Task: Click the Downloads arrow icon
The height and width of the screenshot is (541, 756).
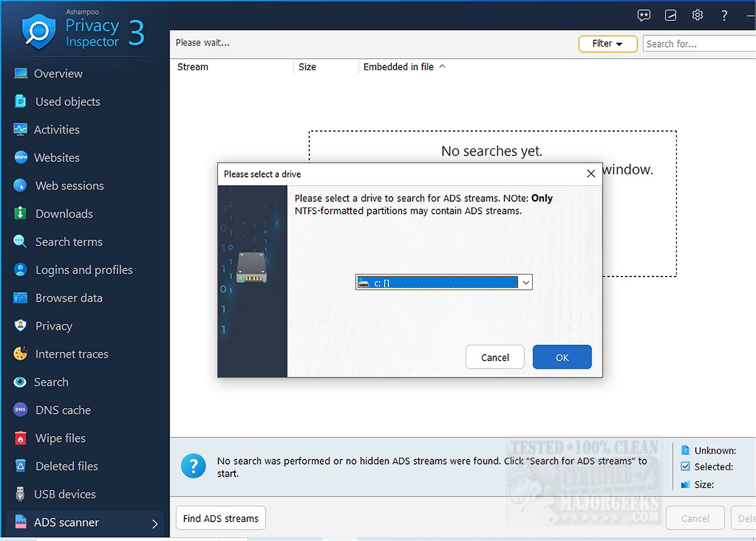Action: pos(21,214)
